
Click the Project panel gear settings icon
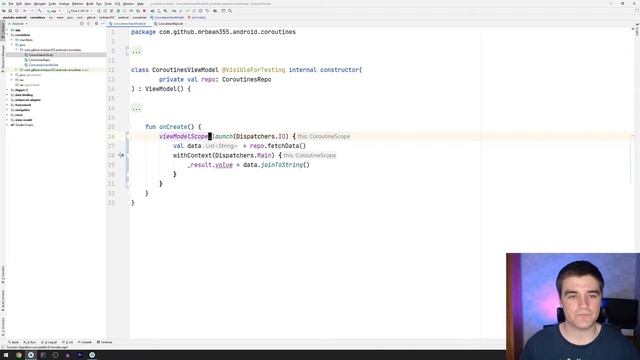pos(96,24)
